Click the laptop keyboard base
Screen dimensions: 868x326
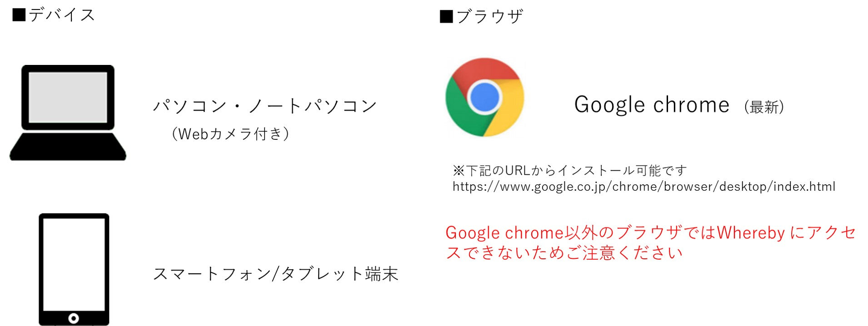click(x=68, y=147)
